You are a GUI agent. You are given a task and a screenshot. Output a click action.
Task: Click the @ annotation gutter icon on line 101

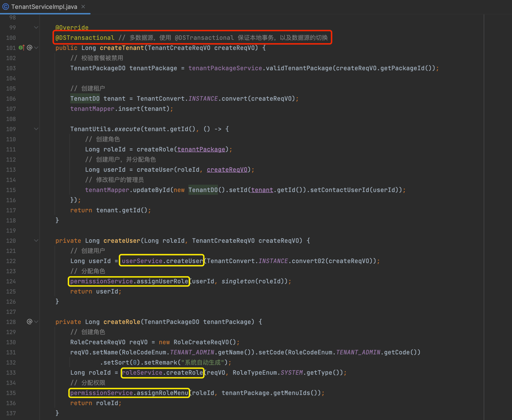(x=30, y=48)
